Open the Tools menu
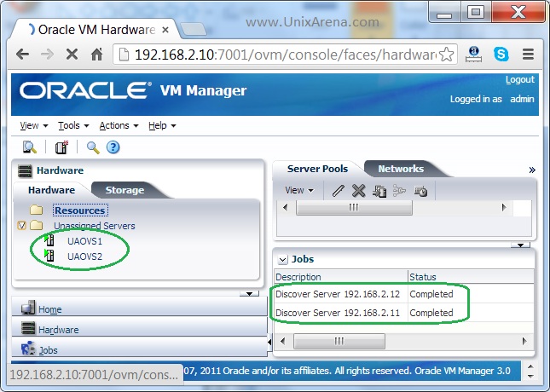Screen dimensions: 550x392 coord(73,125)
